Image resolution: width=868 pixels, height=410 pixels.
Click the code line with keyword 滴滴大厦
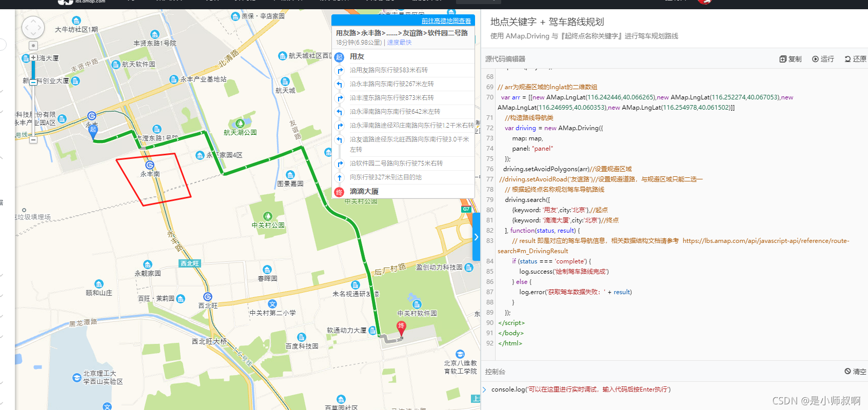coord(565,220)
